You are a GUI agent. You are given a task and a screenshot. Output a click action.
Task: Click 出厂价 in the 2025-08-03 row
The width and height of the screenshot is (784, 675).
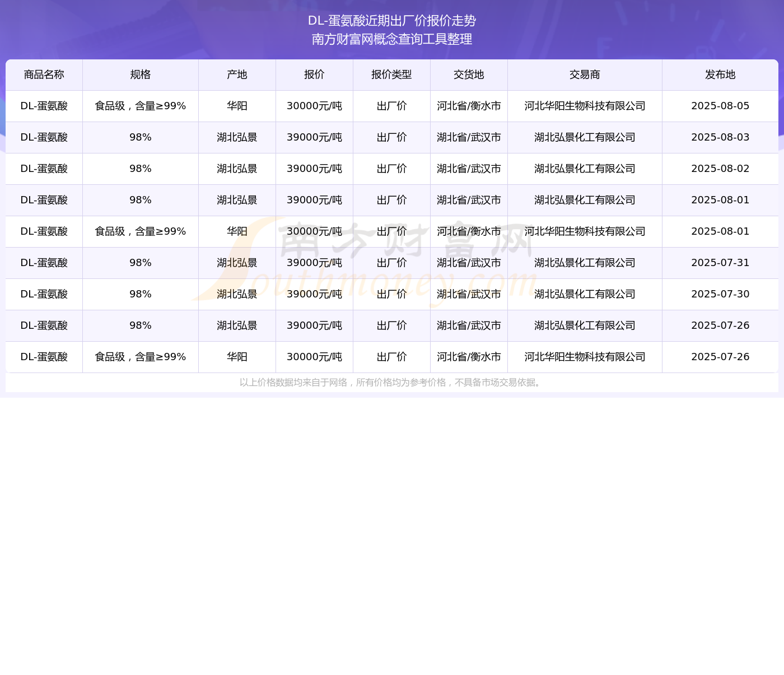point(391,137)
